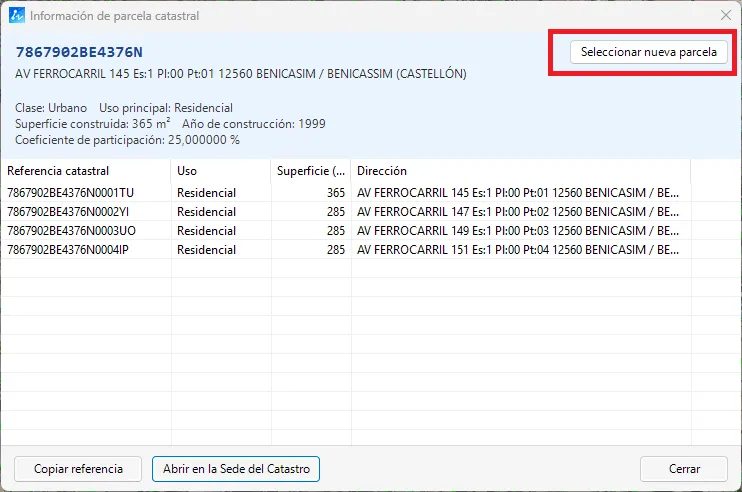Click Año de construcción: 1999 text

coord(254,124)
